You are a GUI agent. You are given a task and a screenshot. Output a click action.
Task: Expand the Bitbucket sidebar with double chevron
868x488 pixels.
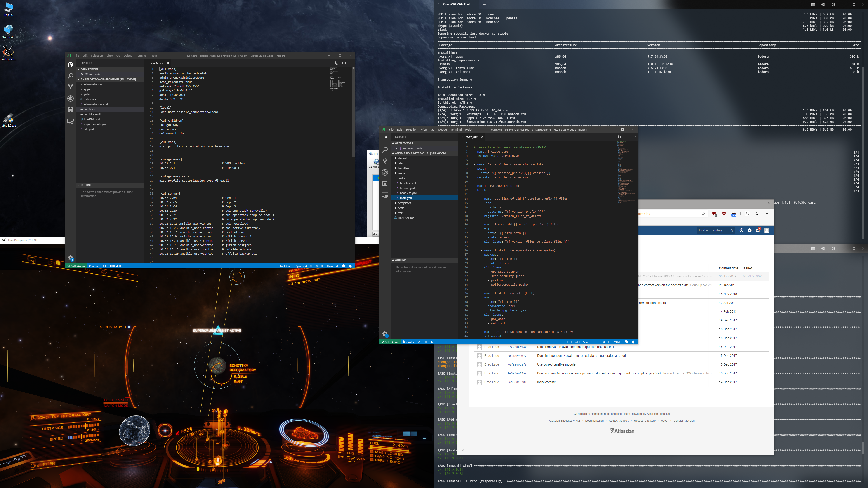(463, 450)
